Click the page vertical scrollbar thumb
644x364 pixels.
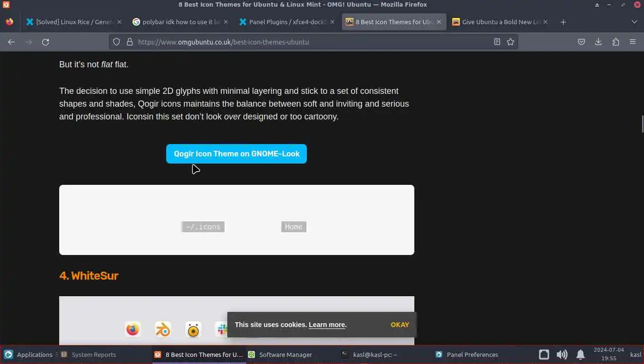click(x=642, y=124)
